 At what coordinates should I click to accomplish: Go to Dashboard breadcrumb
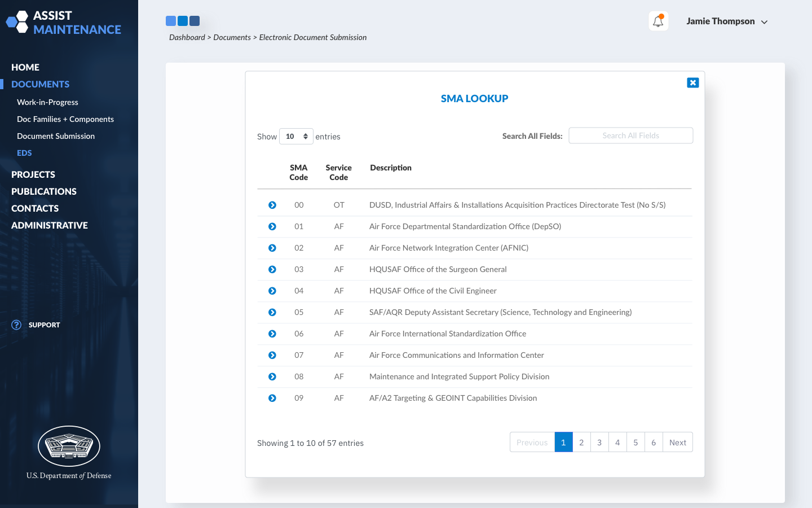coord(187,37)
